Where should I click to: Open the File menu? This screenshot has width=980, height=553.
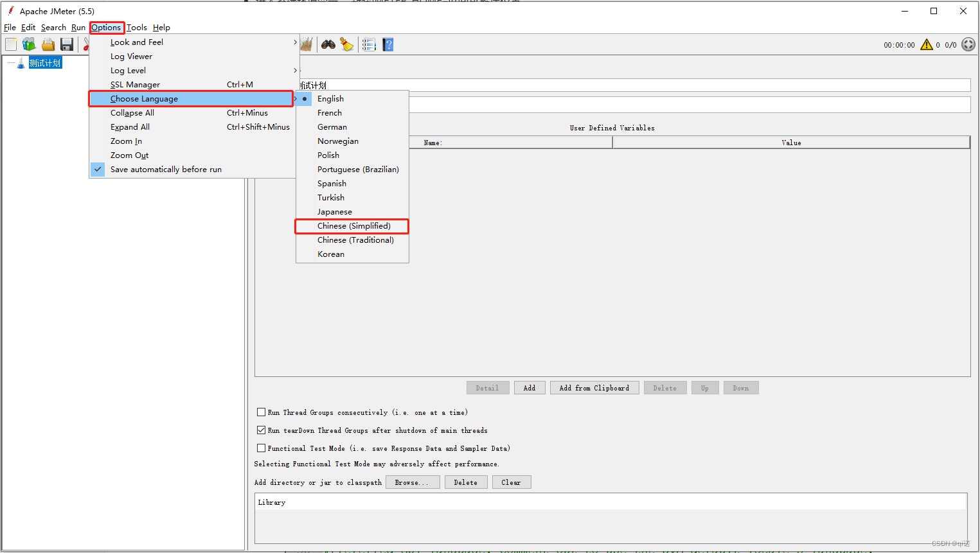[10, 28]
